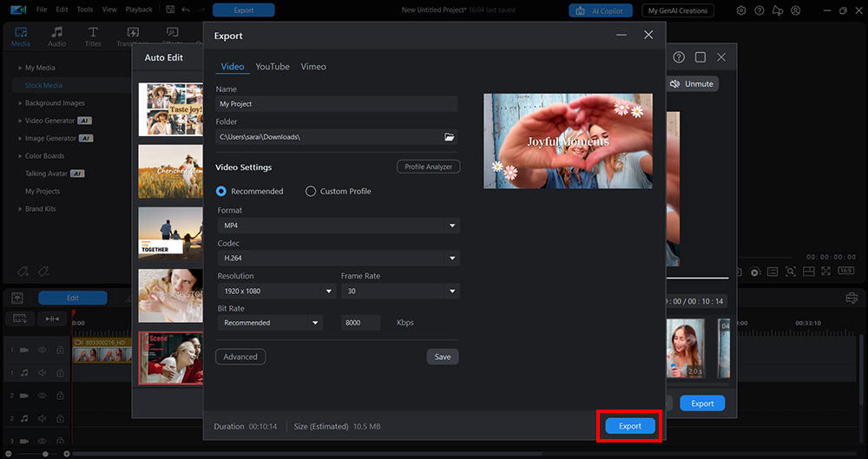Click the 8000 Kbps bit rate field
The image size is (868, 459).
point(360,323)
